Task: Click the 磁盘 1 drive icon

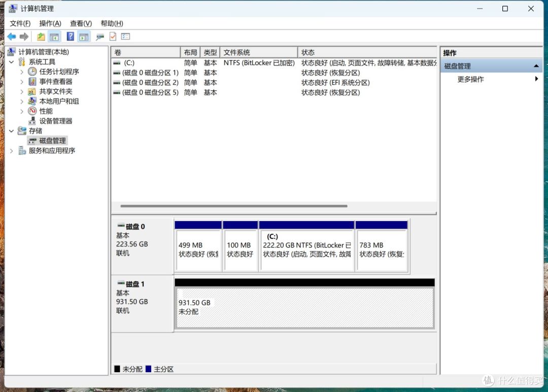Action: (x=121, y=283)
